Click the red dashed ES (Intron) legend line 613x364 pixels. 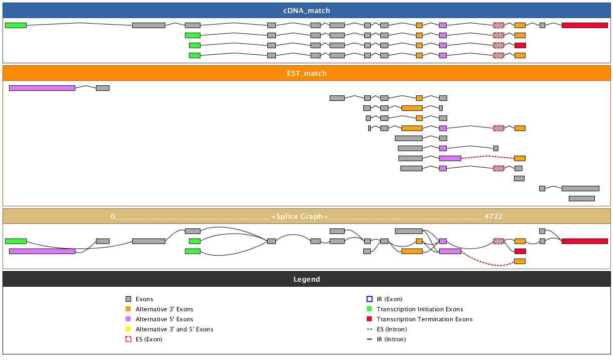click(369, 329)
